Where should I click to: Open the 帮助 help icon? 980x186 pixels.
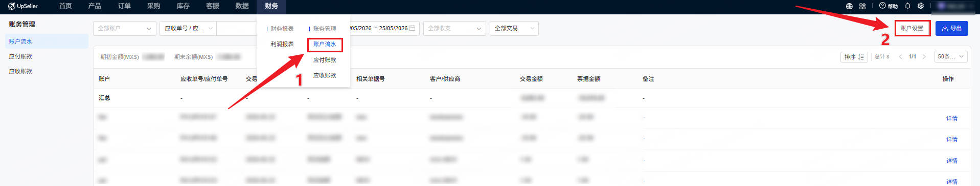(888, 6)
